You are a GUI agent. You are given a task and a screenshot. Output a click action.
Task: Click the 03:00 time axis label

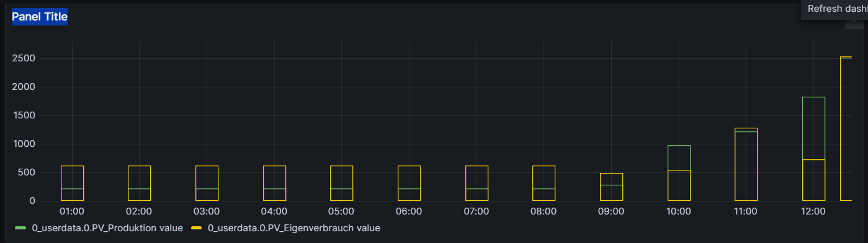point(207,211)
